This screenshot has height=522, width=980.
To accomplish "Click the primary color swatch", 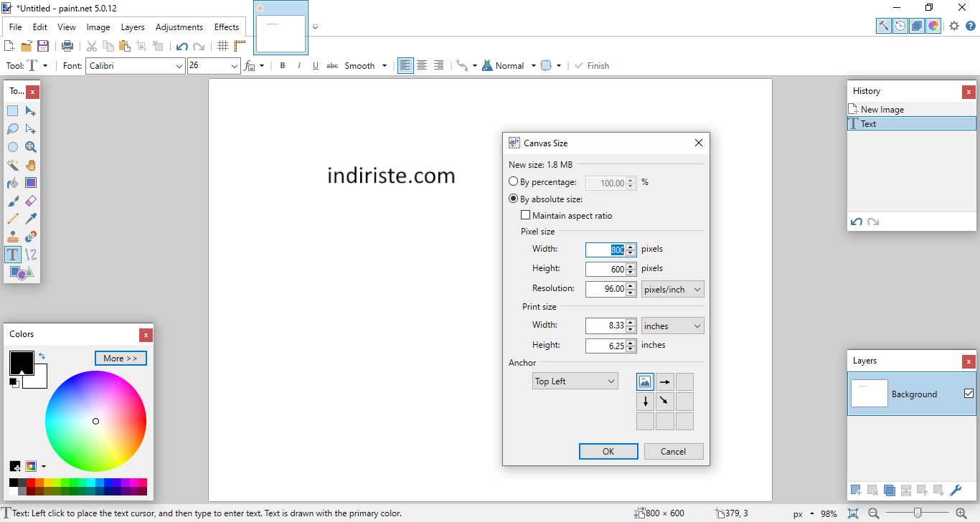I will pyautogui.click(x=21, y=362).
